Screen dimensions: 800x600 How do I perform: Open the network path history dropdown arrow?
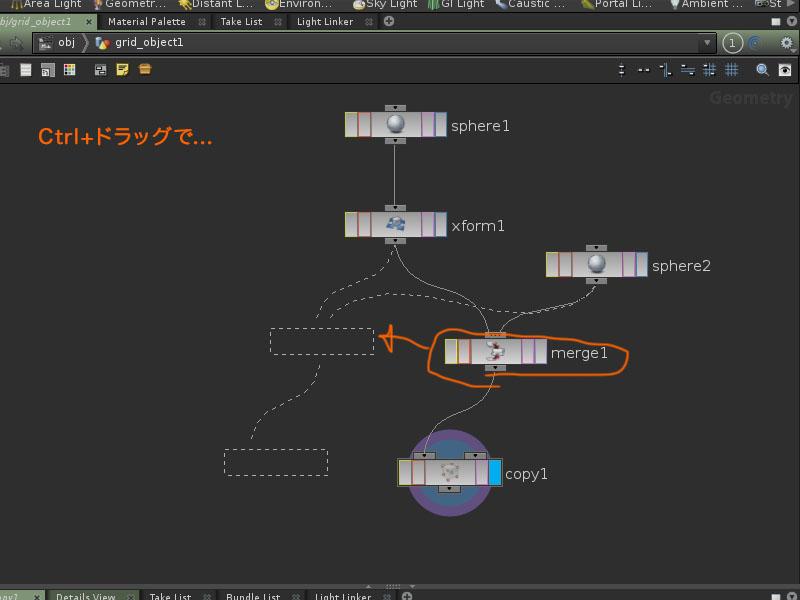tap(708, 43)
